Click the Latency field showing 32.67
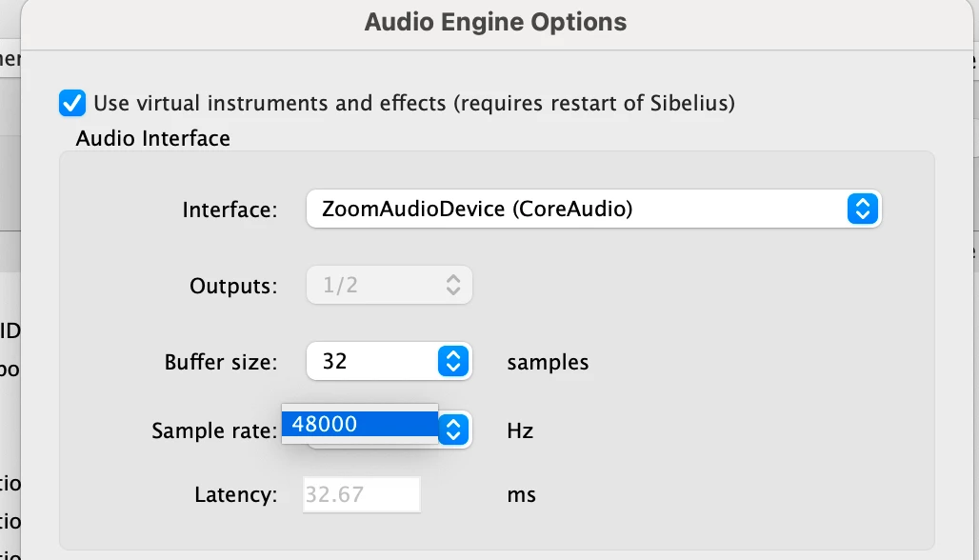The width and height of the screenshot is (979, 560). (x=361, y=495)
